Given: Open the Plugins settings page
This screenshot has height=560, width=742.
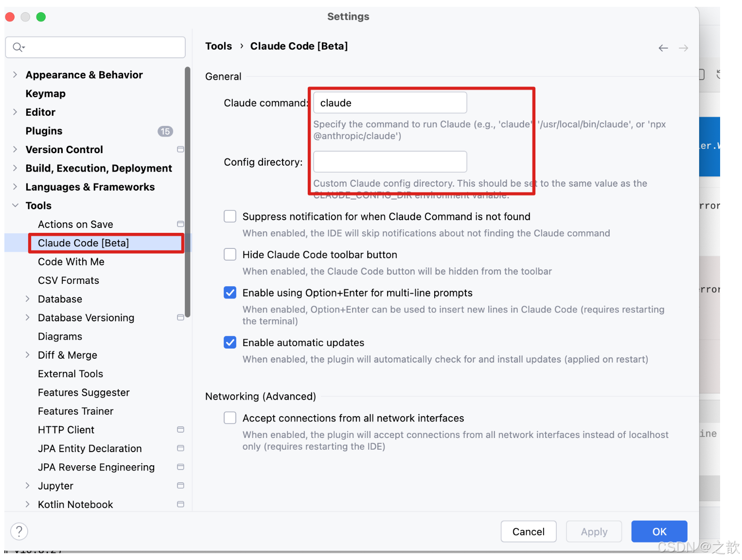Looking at the screenshot, I should (x=44, y=131).
